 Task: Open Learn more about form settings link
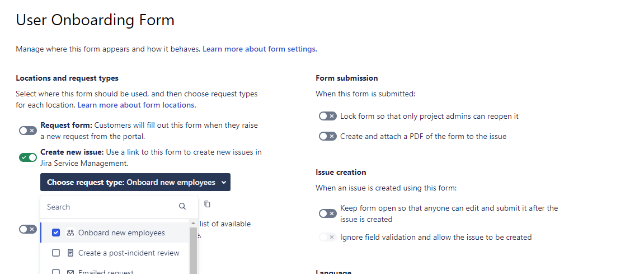[260, 49]
